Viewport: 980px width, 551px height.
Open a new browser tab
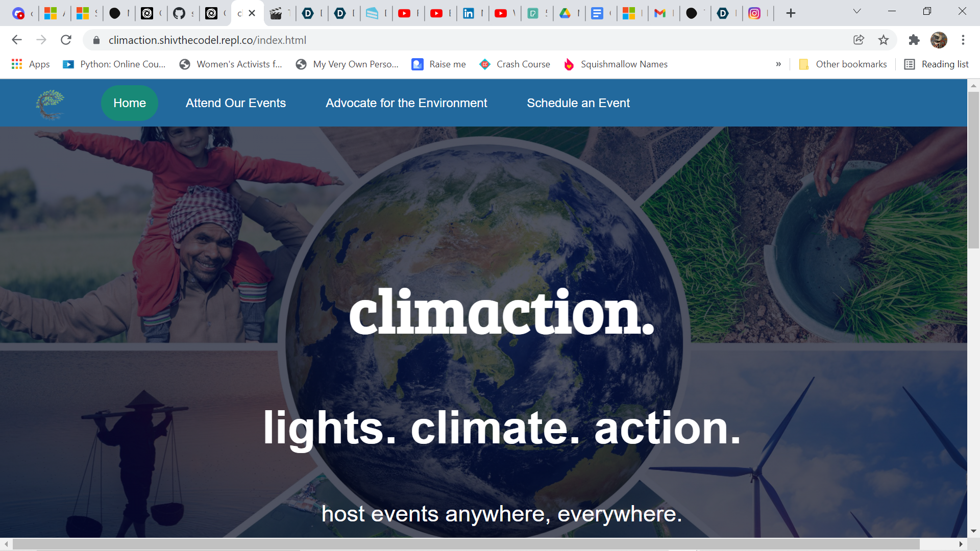click(x=791, y=13)
